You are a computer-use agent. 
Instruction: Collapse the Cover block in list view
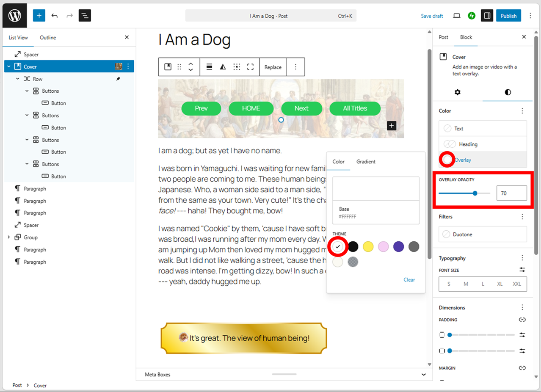tap(9, 66)
